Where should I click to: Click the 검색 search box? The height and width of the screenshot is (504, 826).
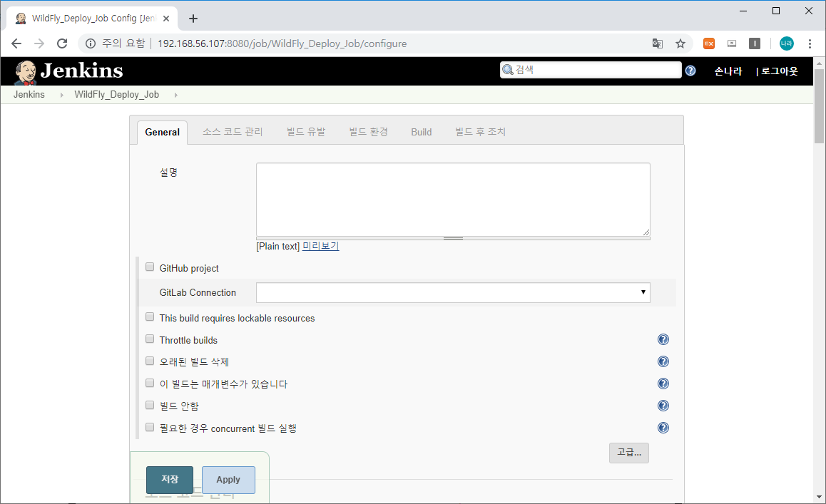point(591,70)
